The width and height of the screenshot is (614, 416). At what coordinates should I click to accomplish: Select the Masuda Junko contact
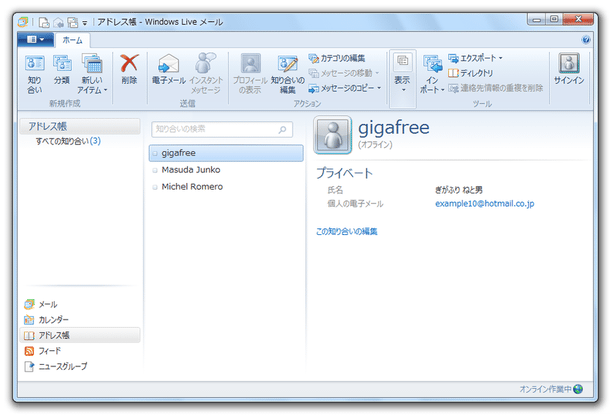226,170
